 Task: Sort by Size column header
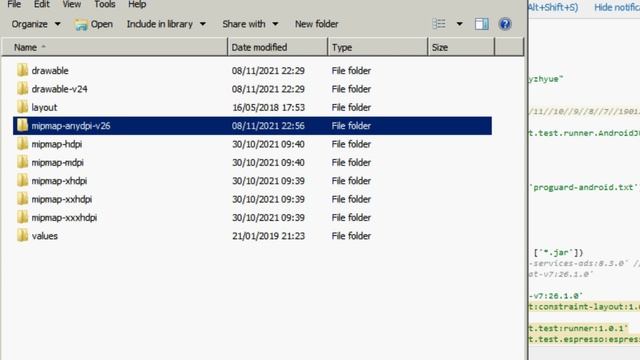pos(461,47)
